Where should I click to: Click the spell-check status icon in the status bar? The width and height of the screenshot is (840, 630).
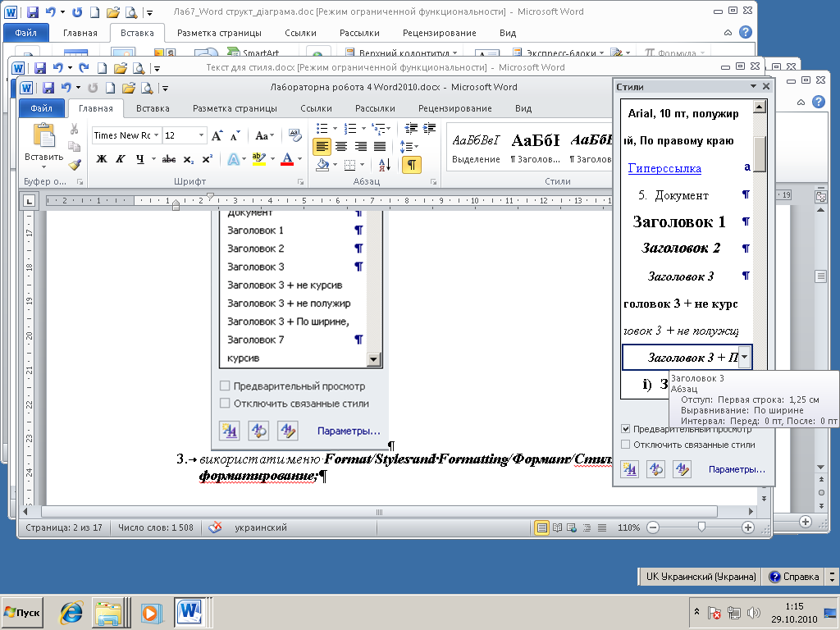(215, 527)
